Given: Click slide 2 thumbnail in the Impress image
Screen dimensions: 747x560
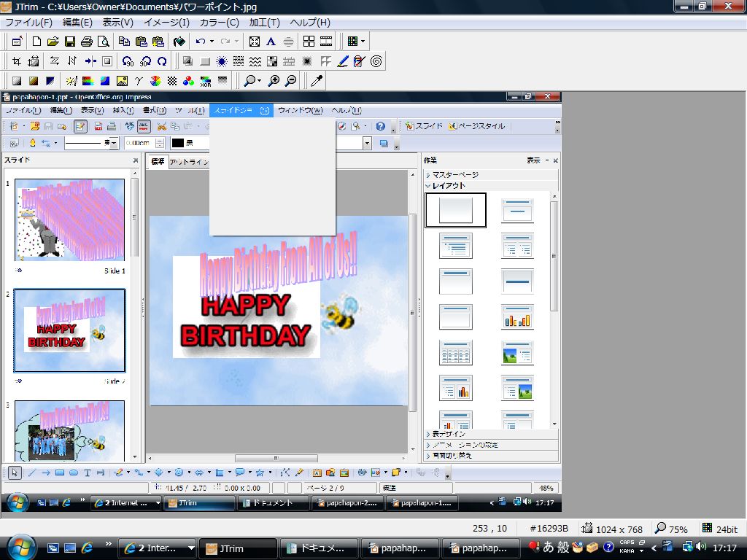Looking at the screenshot, I should click(69, 330).
